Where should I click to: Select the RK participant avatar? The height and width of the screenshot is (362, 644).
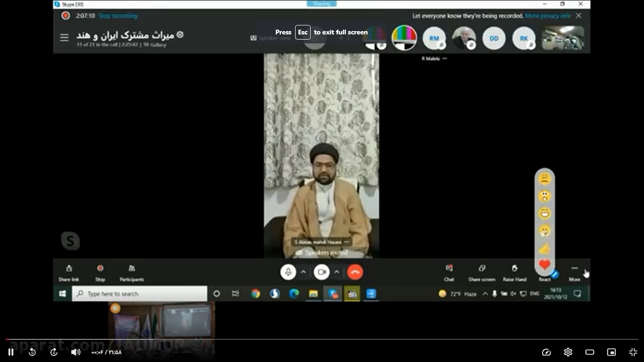[x=524, y=38]
